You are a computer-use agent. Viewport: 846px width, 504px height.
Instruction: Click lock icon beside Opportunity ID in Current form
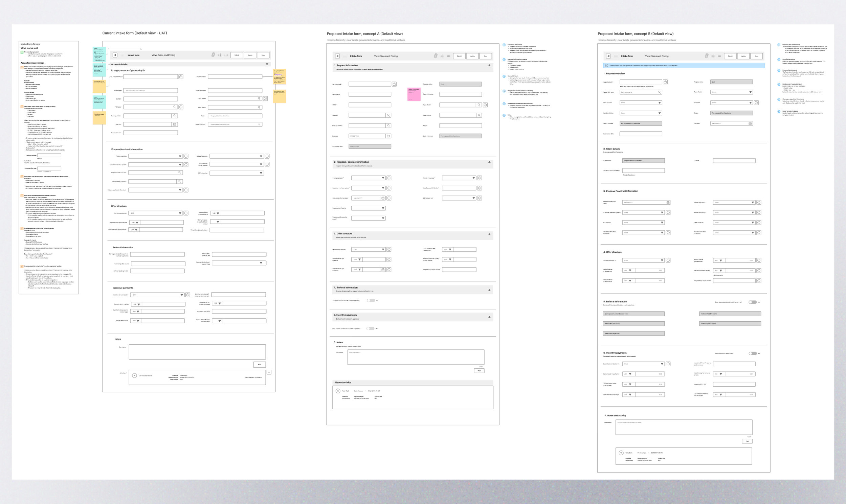tap(181, 77)
